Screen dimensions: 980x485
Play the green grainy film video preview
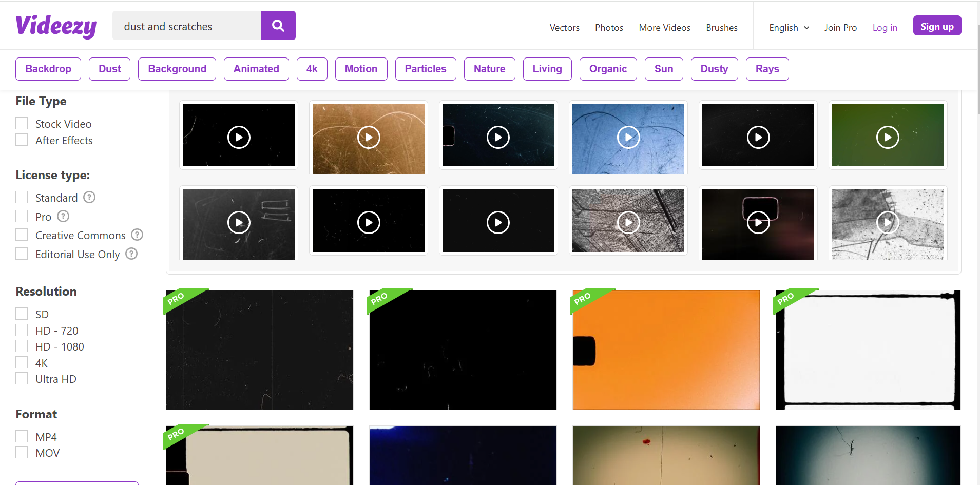pyautogui.click(x=888, y=137)
